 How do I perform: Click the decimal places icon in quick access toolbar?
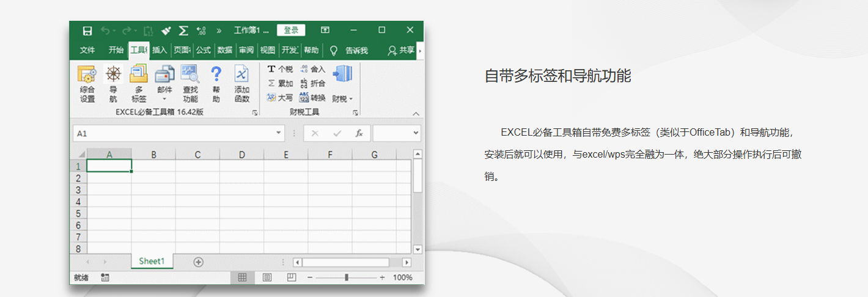point(200,31)
